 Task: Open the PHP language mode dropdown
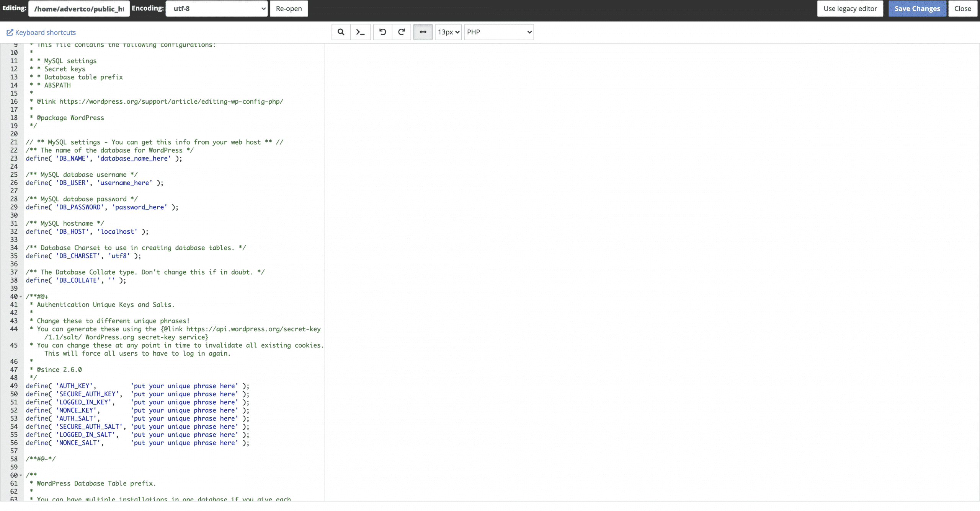(499, 32)
